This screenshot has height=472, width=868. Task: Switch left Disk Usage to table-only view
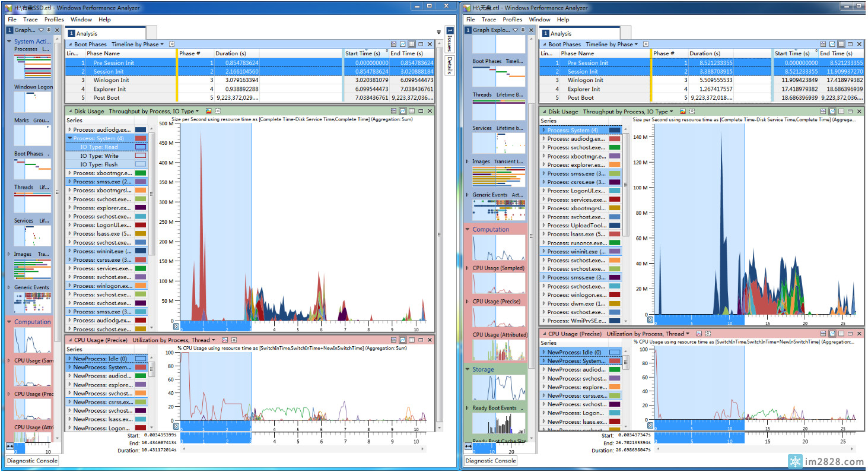[x=412, y=111]
